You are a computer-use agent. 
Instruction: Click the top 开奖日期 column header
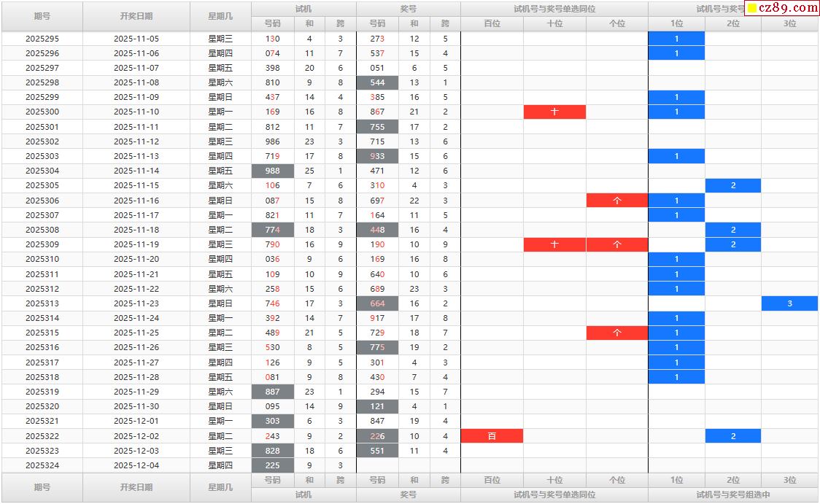coord(136,16)
